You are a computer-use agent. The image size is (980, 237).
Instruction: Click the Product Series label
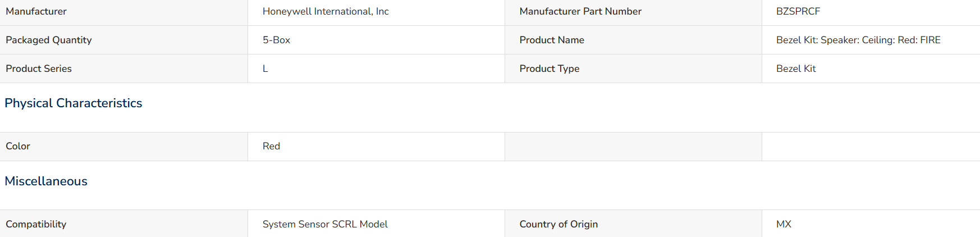click(39, 69)
